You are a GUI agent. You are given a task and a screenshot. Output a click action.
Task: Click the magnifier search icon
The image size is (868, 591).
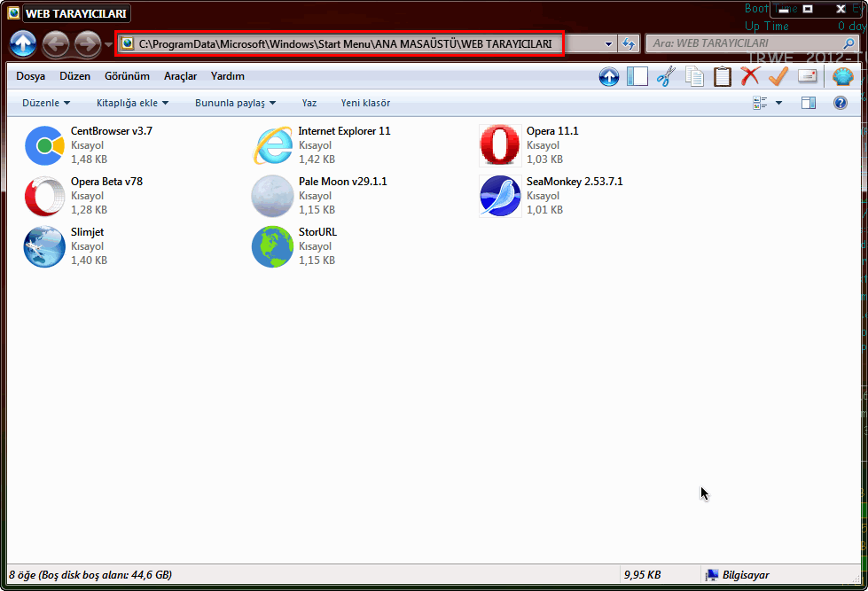click(849, 43)
